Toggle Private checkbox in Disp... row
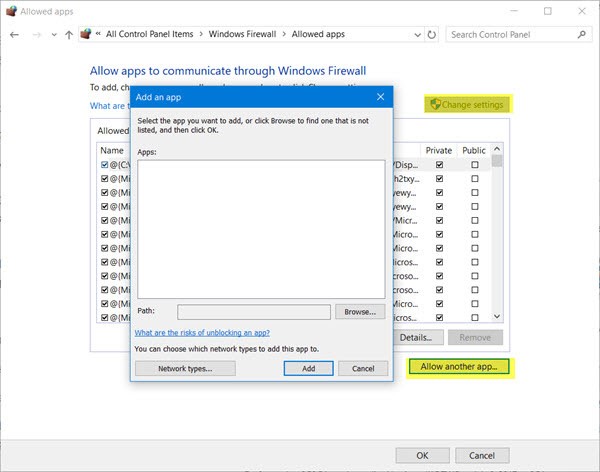This screenshot has height=472, width=600. click(439, 165)
